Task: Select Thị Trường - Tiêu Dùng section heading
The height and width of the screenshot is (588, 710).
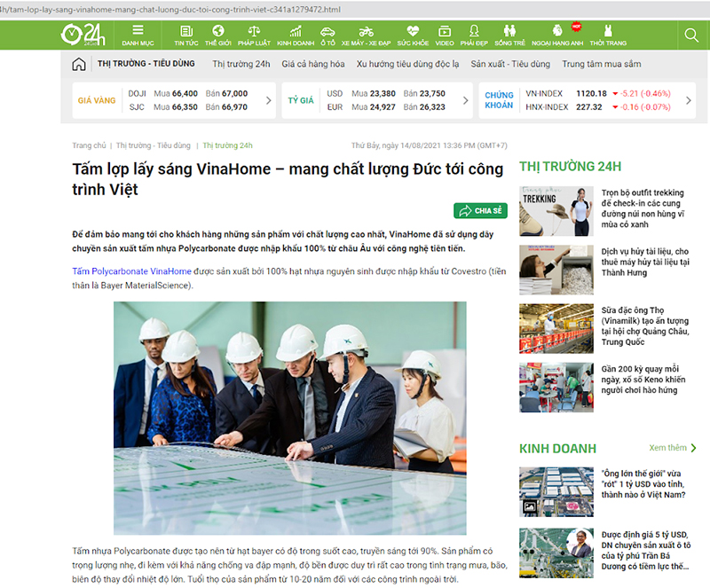Action: (x=146, y=64)
